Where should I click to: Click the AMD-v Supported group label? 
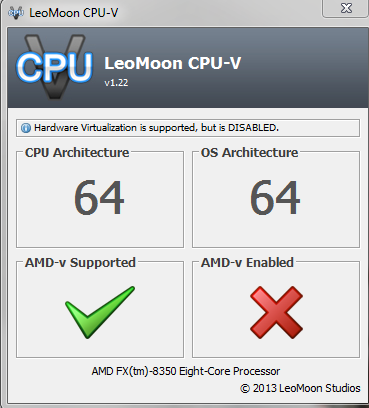pyautogui.click(x=80, y=263)
